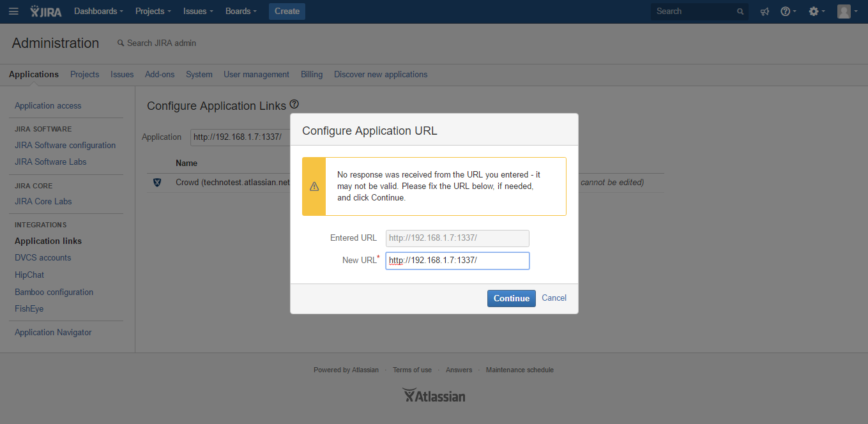Click Search JIRA admin text
868x424 pixels.
[x=162, y=43]
